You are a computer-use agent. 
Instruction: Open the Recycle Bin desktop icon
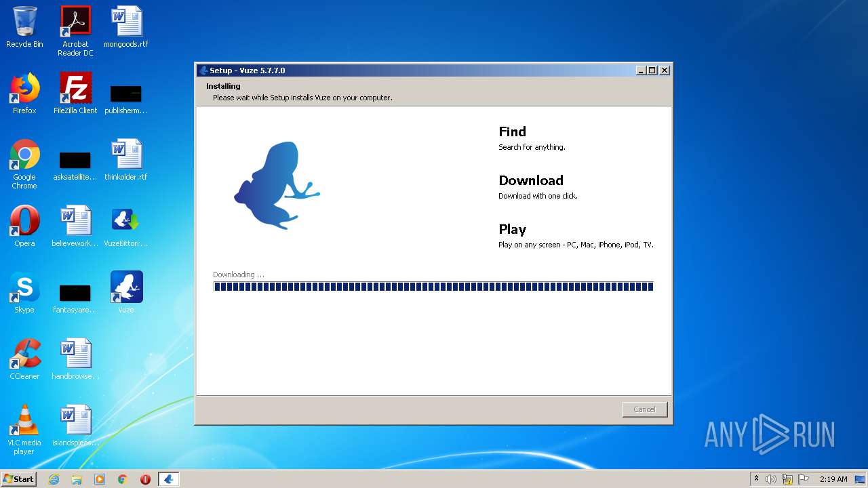(24, 27)
